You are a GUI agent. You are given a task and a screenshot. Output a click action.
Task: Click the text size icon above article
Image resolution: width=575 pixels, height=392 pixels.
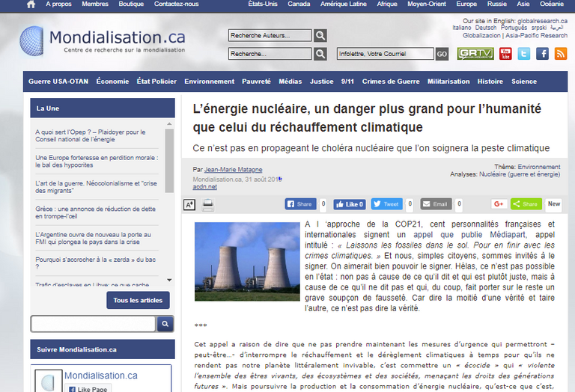pyautogui.click(x=189, y=204)
